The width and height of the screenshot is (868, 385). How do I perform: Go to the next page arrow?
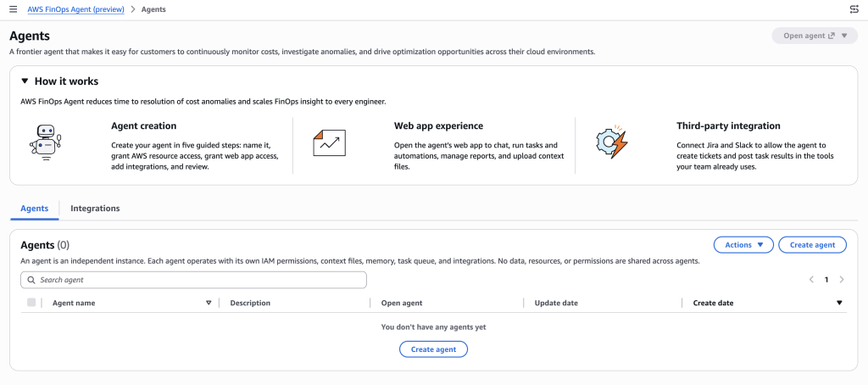tap(842, 280)
